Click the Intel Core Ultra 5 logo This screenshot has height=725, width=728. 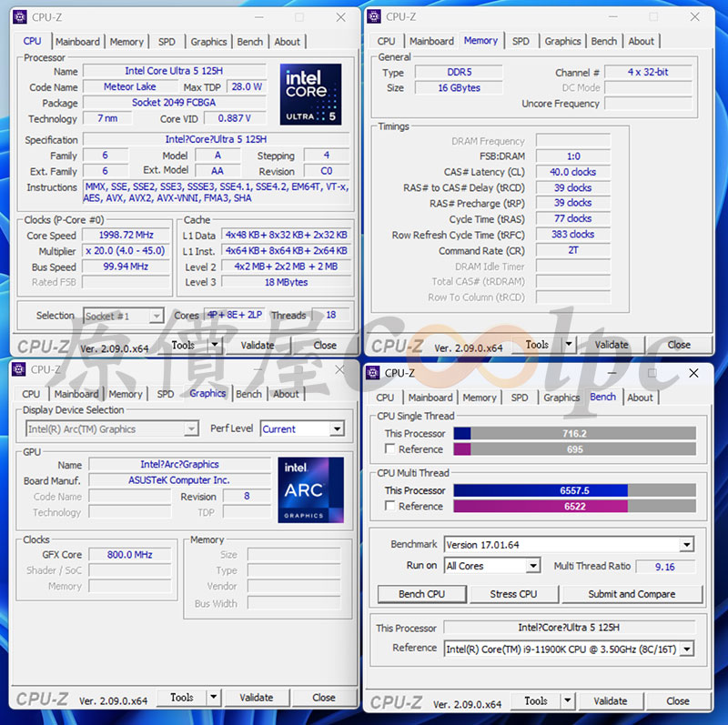(x=310, y=95)
